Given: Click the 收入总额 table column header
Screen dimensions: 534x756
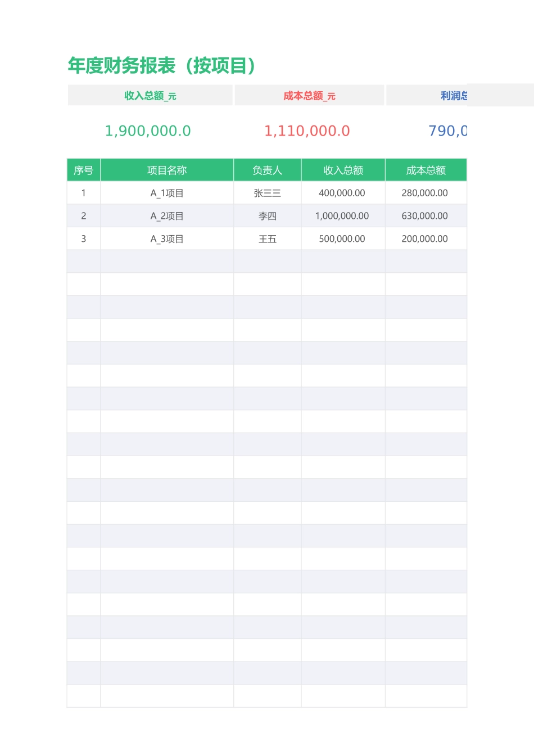Looking at the screenshot, I should (x=343, y=170).
